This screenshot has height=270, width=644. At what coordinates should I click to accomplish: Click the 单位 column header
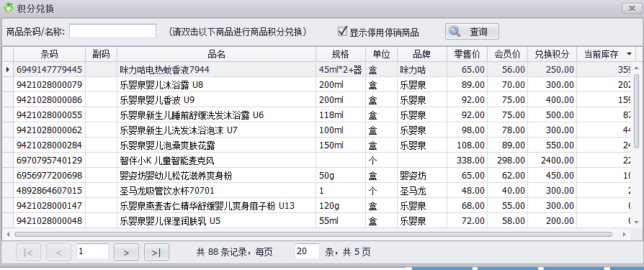point(381,54)
